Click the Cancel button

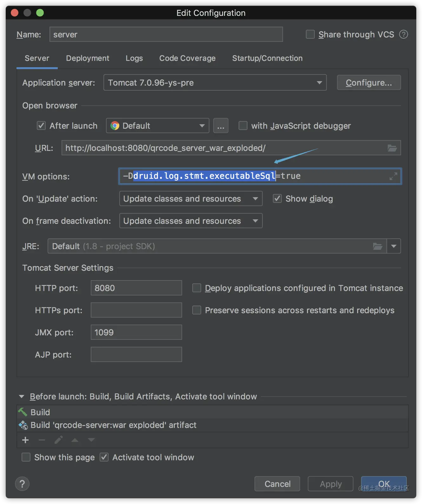pos(277,484)
